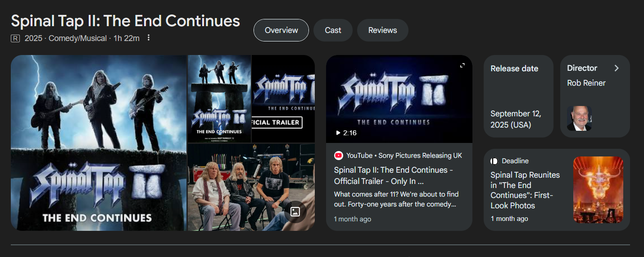This screenshot has height=257, width=644.
Task: Open the photo of band members seated
Action: pyautogui.click(x=251, y=188)
